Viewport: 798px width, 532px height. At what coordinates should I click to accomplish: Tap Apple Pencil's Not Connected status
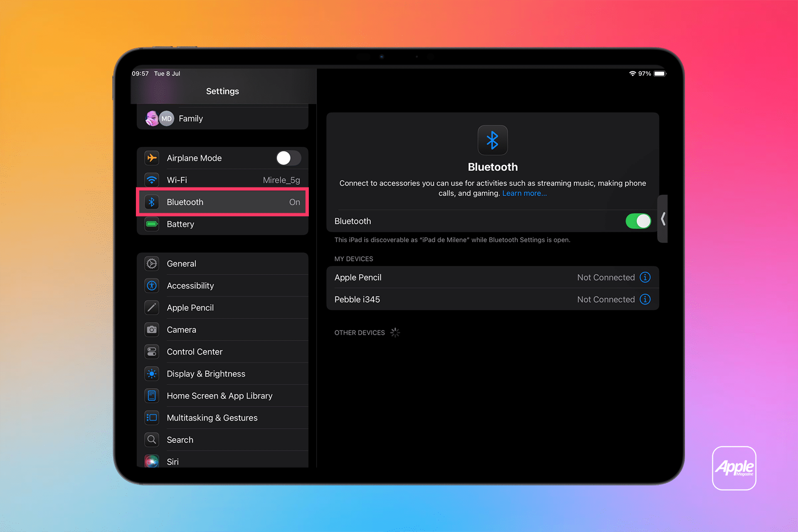coord(606,277)
